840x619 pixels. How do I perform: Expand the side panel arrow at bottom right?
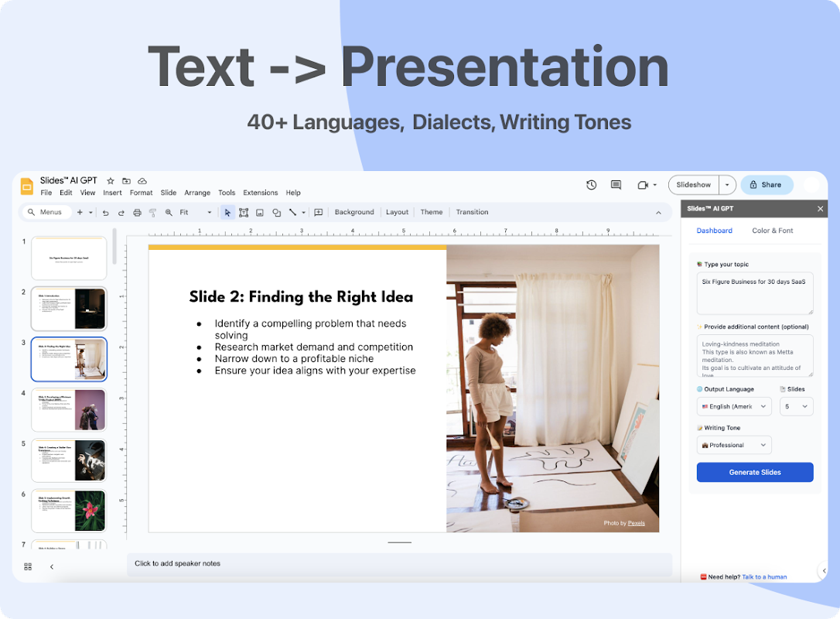click(824, 571)
